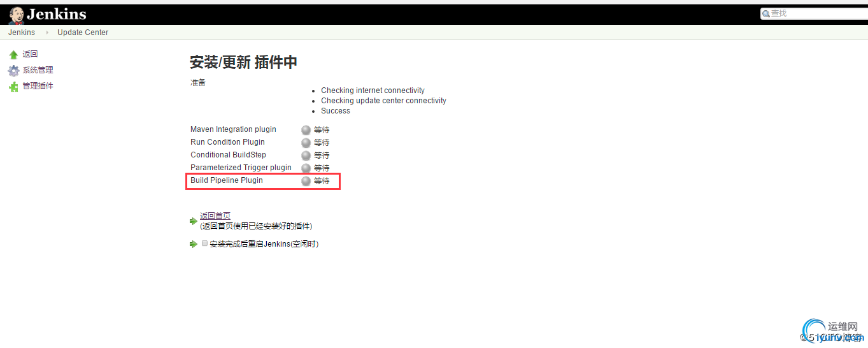Click 等待 status next to Maven Integration plugin
The height and width of the screenshot is (348, 868).
[322, 130]
